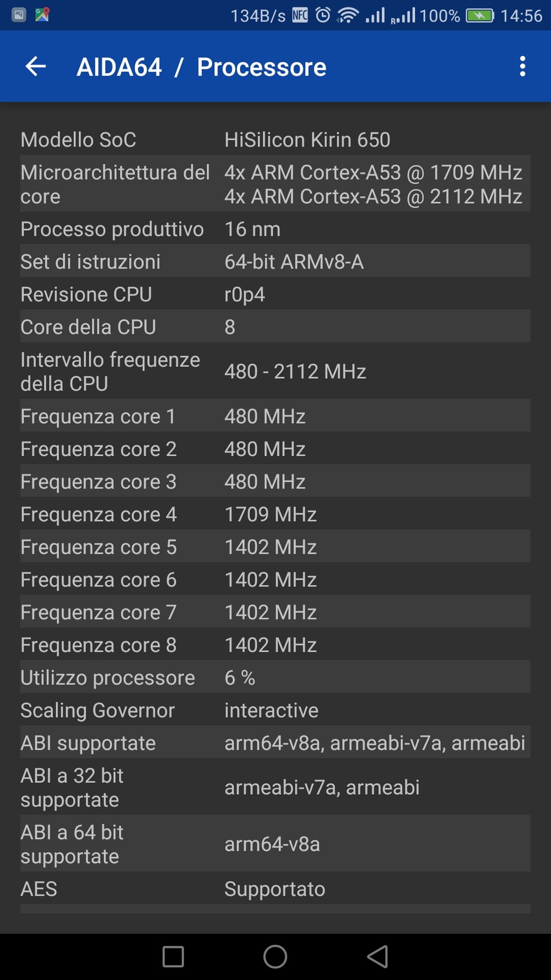551x980 pixels.
Task: Tap the alarm clock status icon
Action: coord(323,15)
